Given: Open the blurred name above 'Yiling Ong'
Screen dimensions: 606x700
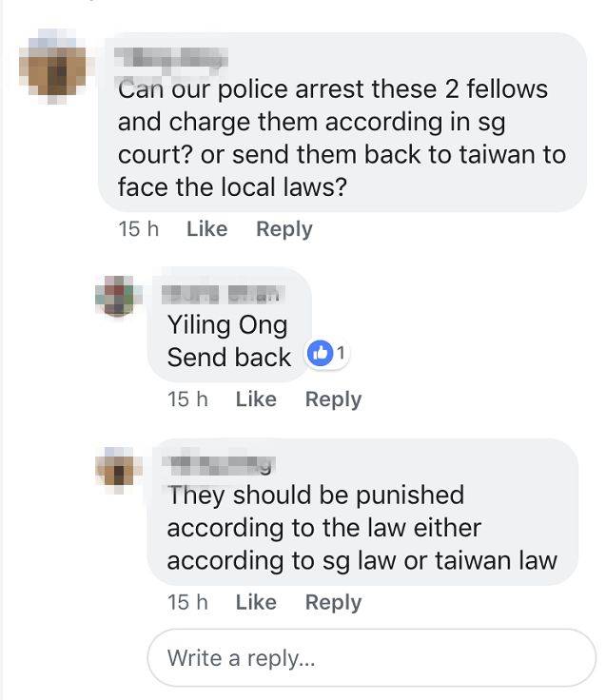Looking at the screenshot, I should 223,294.
